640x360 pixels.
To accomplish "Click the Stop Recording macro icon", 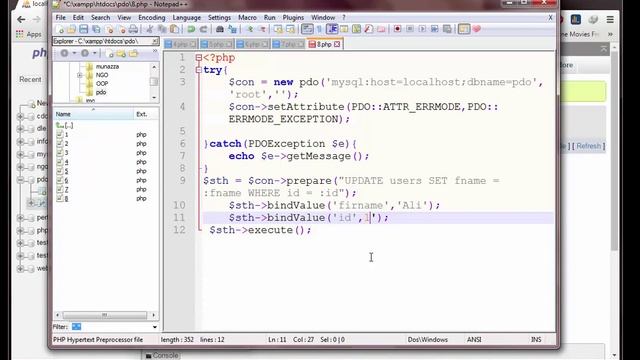I will coord(410,29).
